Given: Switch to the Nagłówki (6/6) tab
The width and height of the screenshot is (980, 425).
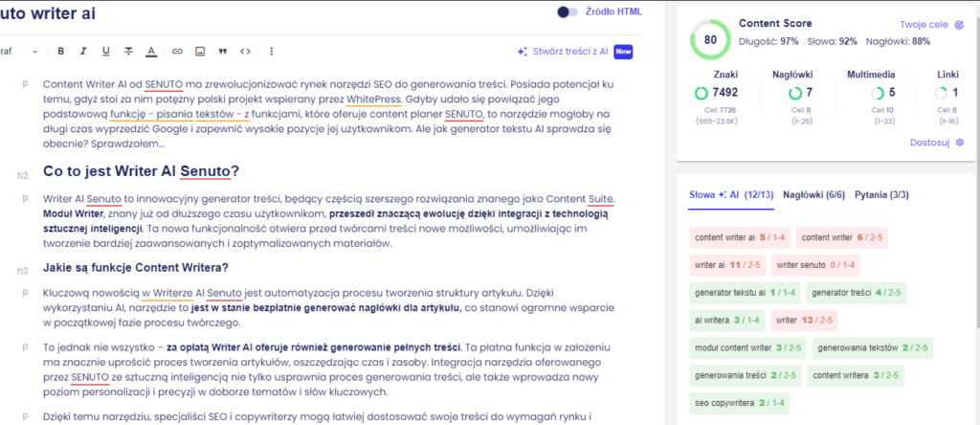Looking at the screenshot, I should [x=813, y=195].
